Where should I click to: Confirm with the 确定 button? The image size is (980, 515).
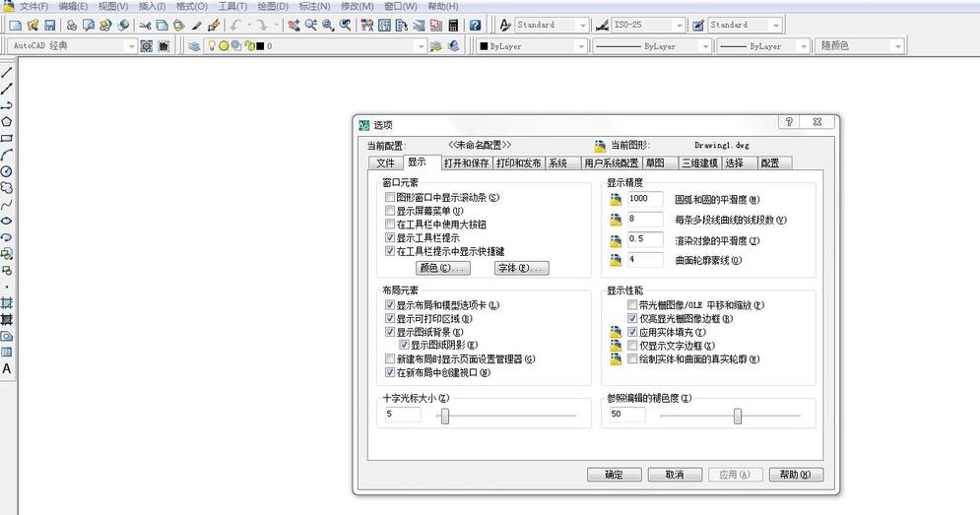click(x=615, y=475)
